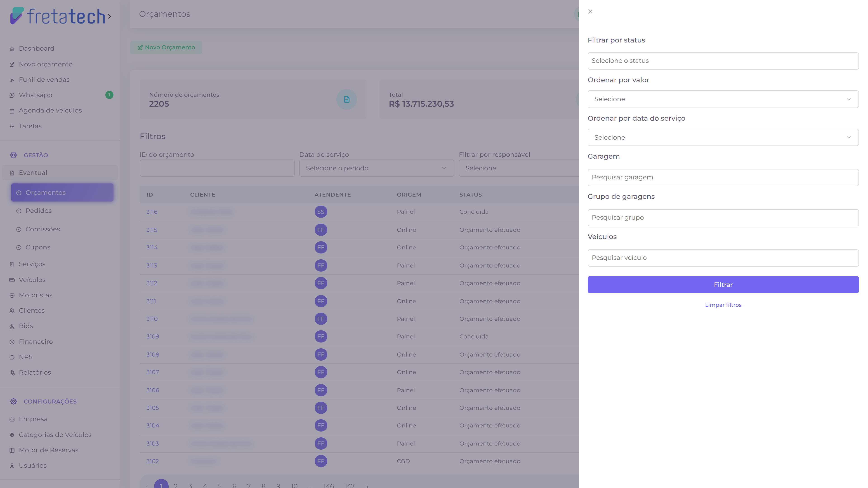Viewport: 868px width, 488px height.
Task: Open quote ID 3109 link
Action: point(153,336)
